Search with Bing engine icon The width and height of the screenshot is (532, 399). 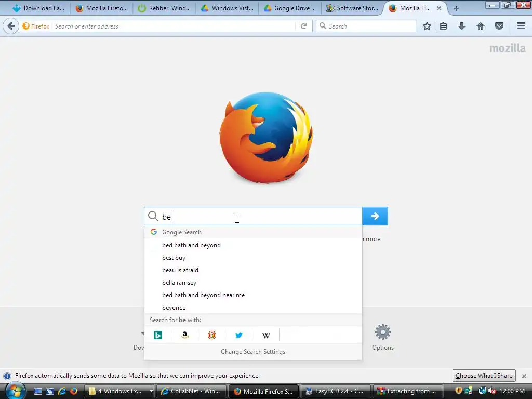click(158, 335)
